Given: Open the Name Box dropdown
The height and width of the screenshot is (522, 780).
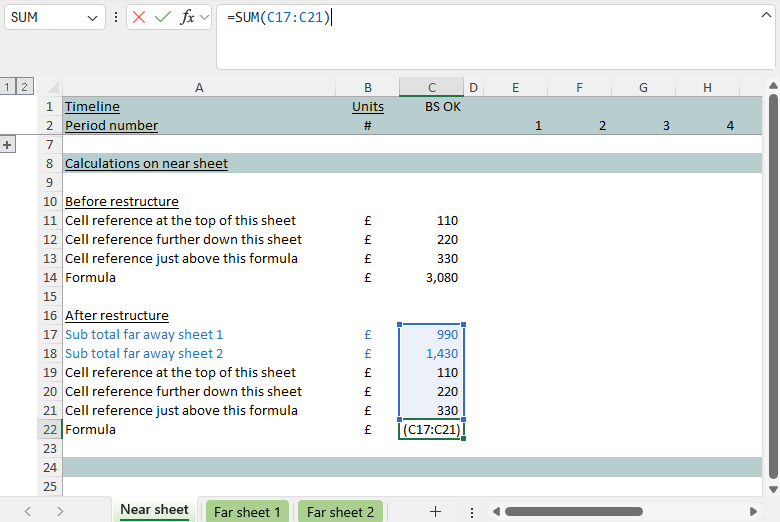Looking at the screenshot, I should click(93, 18).
